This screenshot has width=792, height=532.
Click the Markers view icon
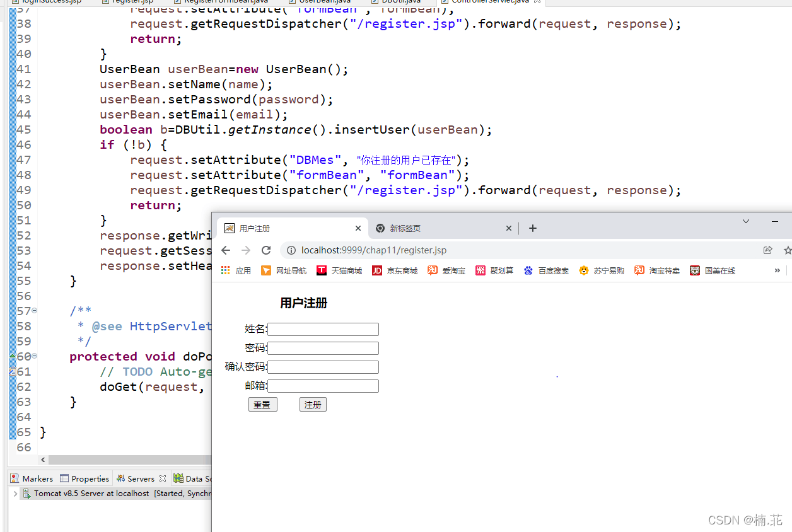pyautogui.click(x=14, y=478)
